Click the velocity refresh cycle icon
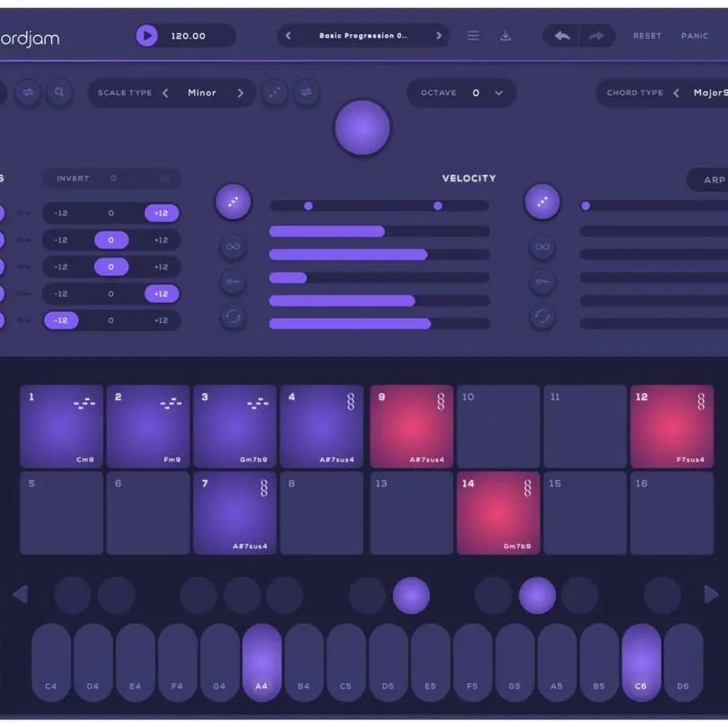728x727 pixels. click(x=233, y=317)
